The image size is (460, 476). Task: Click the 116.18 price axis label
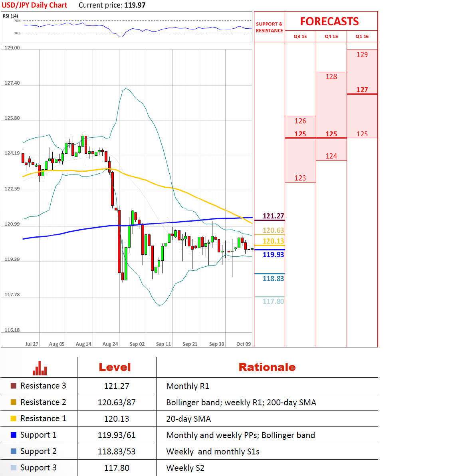point(12,330)
